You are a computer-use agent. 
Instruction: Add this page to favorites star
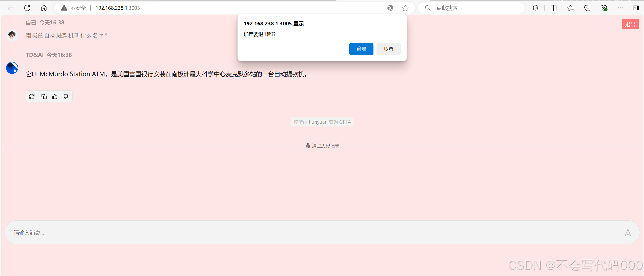pos(405,8)
